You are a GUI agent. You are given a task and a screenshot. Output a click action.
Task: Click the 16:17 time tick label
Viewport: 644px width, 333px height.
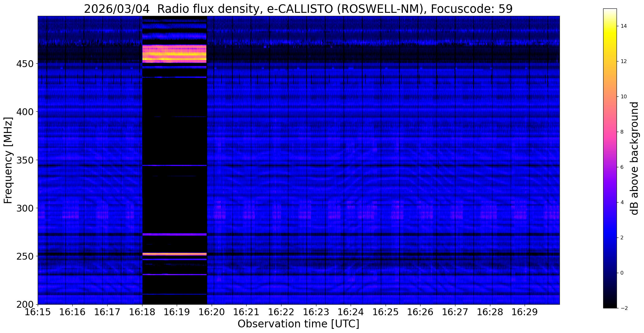click(108, 312)
